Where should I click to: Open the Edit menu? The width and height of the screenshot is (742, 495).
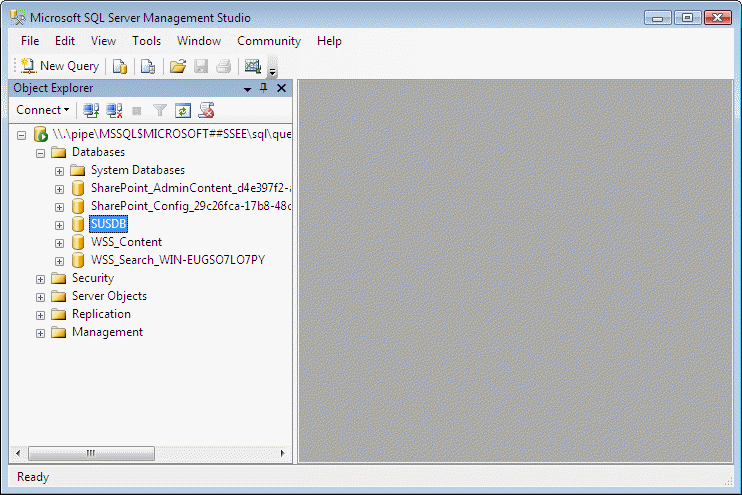click(x=65, y=41)
